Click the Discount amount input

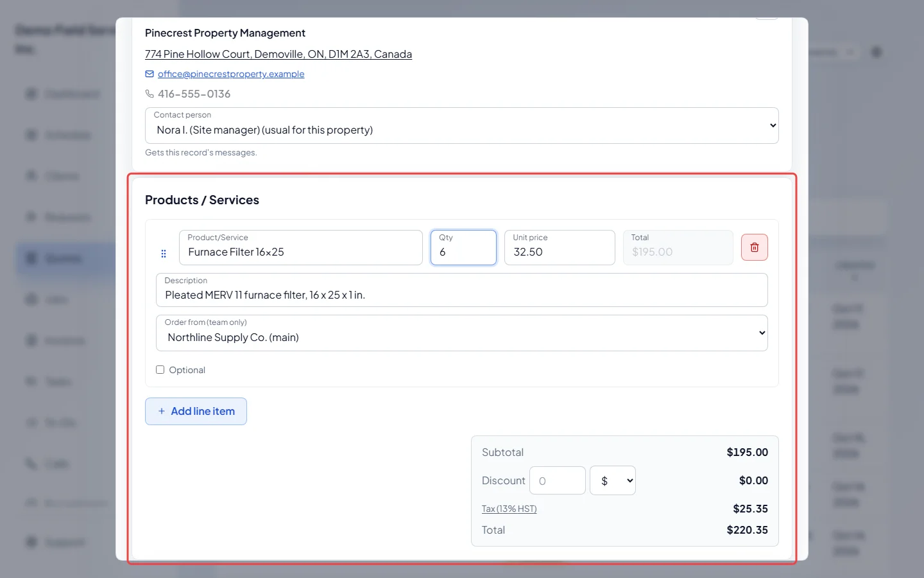[558, 480]
